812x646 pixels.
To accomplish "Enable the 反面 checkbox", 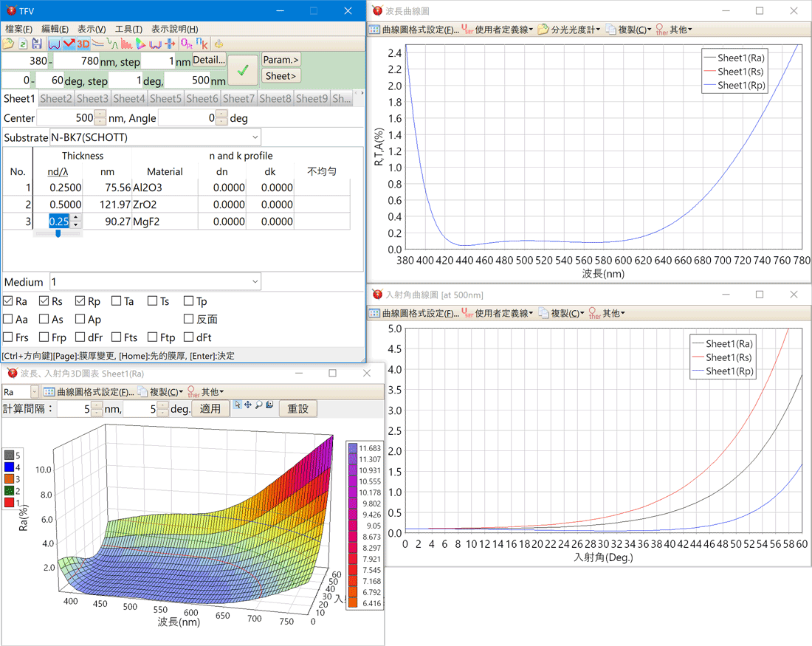I will point(189,320).
